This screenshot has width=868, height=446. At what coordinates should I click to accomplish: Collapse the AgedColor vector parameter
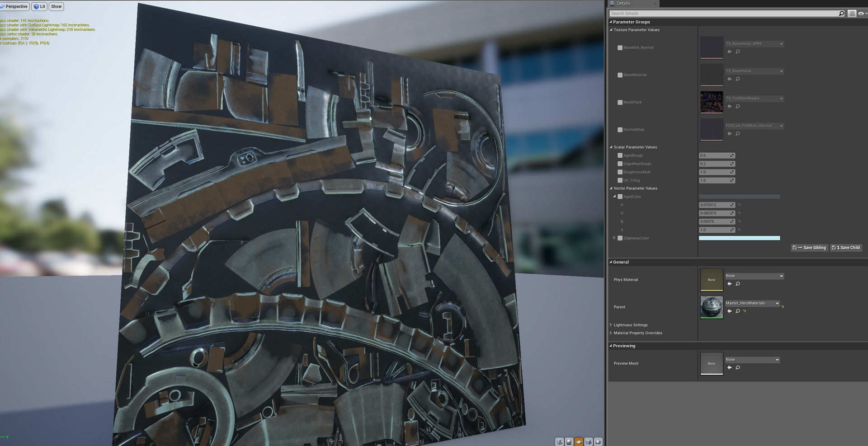(614, 197)
